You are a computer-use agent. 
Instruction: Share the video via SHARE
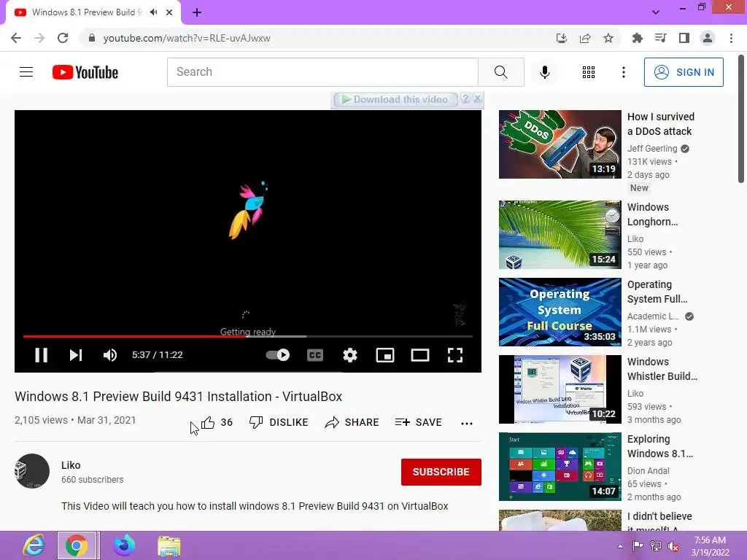point(352,422)
